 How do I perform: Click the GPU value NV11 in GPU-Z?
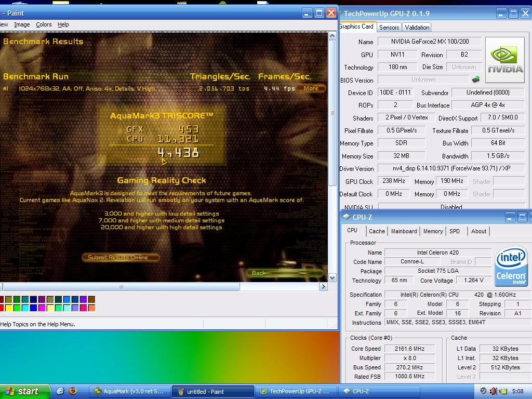pos(397,54)
